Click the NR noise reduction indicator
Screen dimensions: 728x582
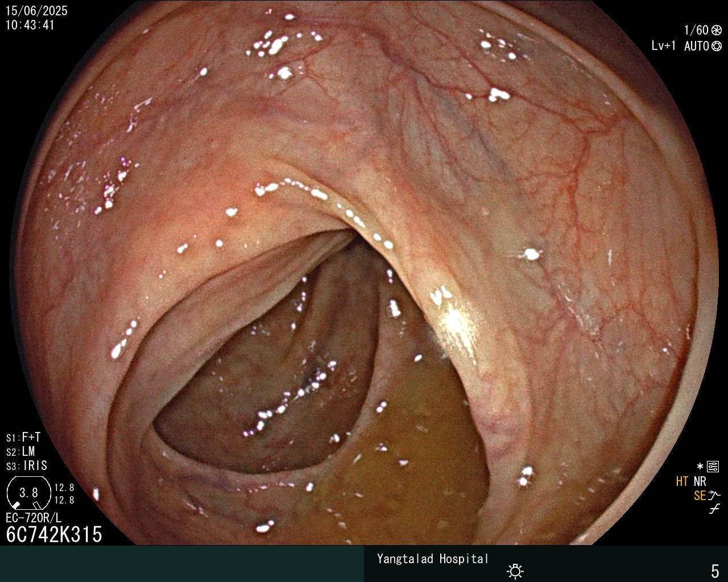click(x=700, y=481)
